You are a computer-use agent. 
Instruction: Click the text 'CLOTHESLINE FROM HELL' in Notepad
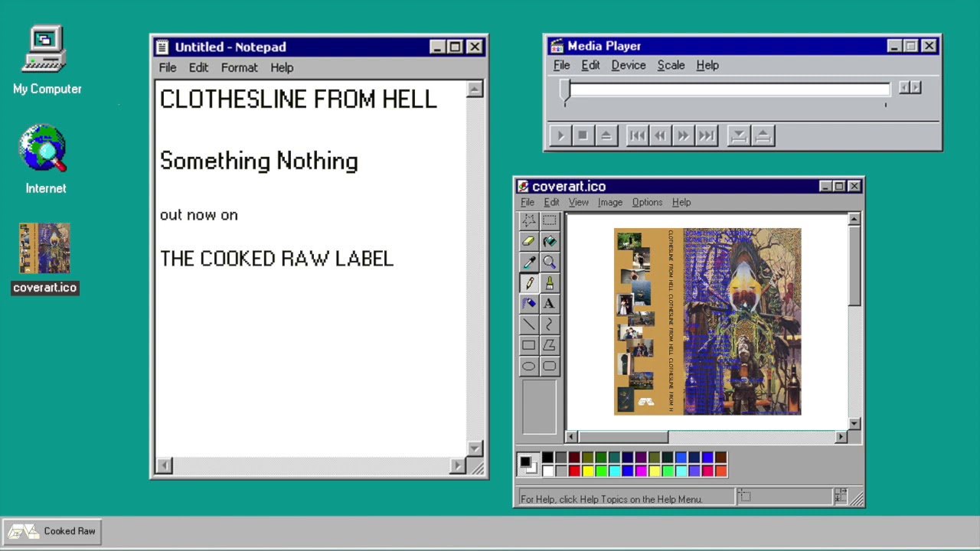[298, 99]
